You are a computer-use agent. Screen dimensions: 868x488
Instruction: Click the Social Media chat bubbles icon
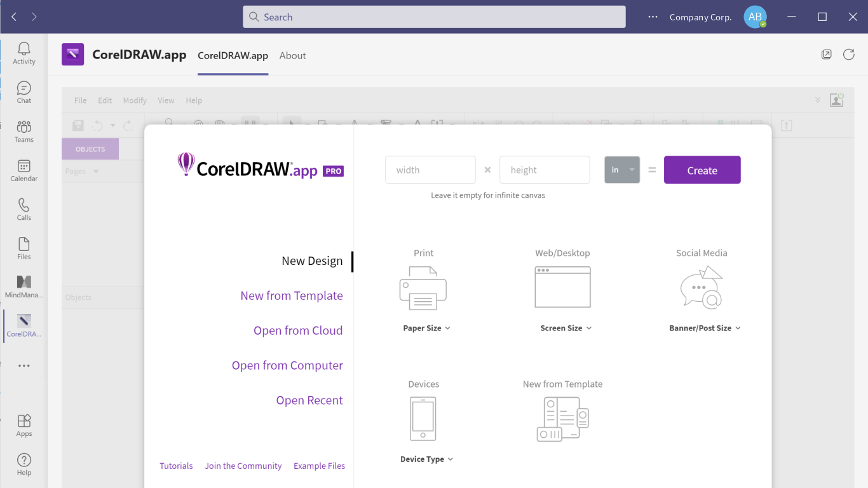(702, 287)
